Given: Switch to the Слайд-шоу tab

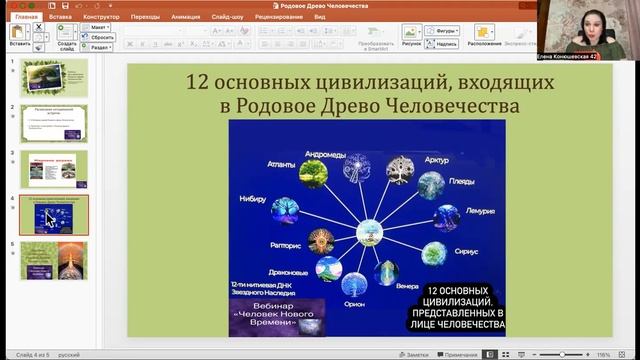Looking at the screenshot, I should (227, 17).
